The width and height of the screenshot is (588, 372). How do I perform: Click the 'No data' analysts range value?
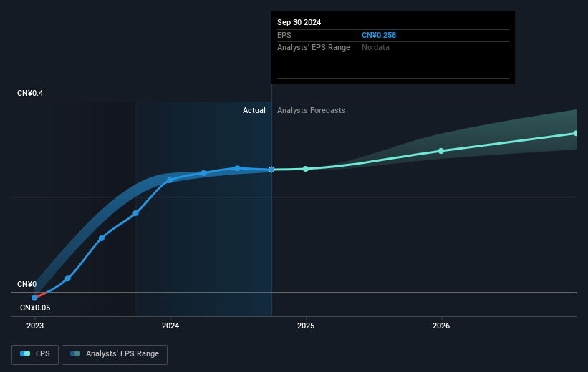click(x=375, y=48)
